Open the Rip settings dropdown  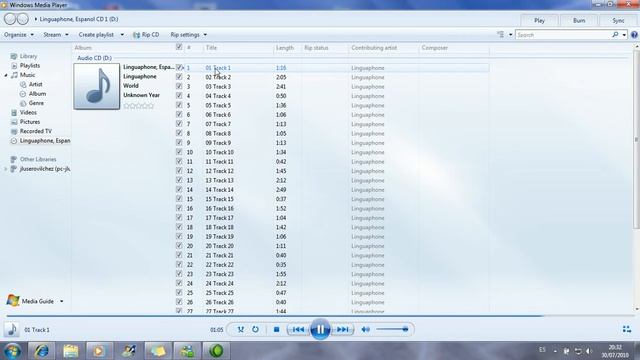[x=189, y=35]
